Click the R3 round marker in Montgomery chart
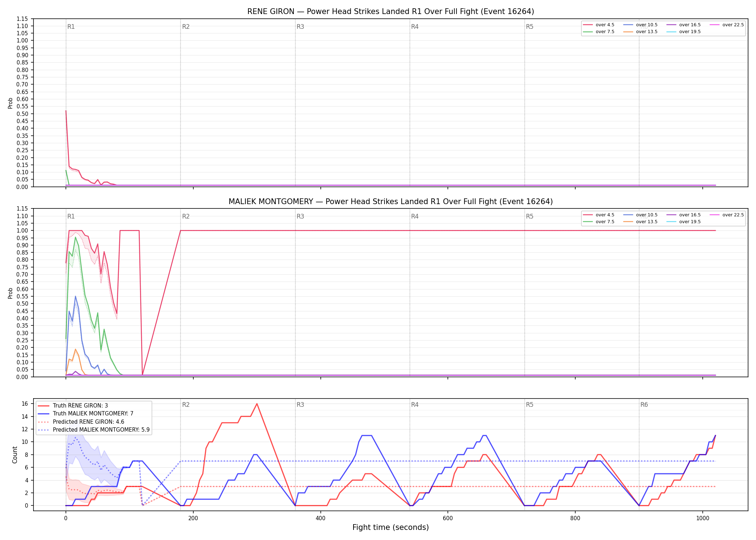756x540 pixels. 300,216
